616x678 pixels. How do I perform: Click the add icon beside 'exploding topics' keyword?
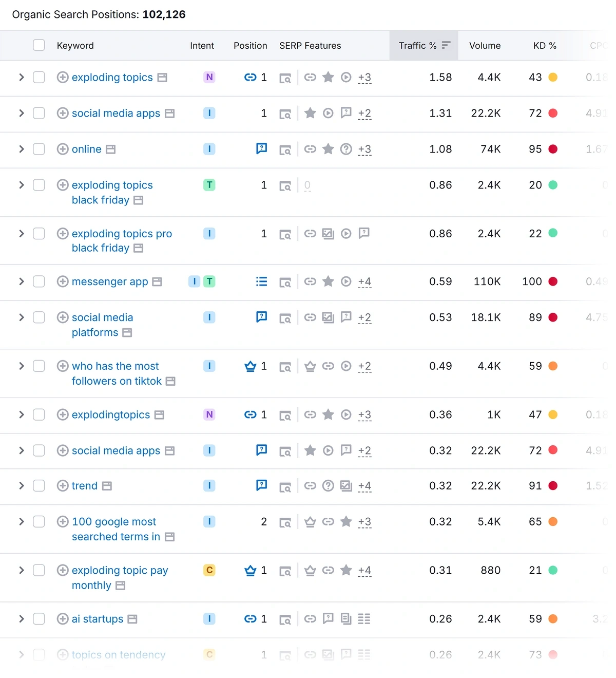coord(63,77)
